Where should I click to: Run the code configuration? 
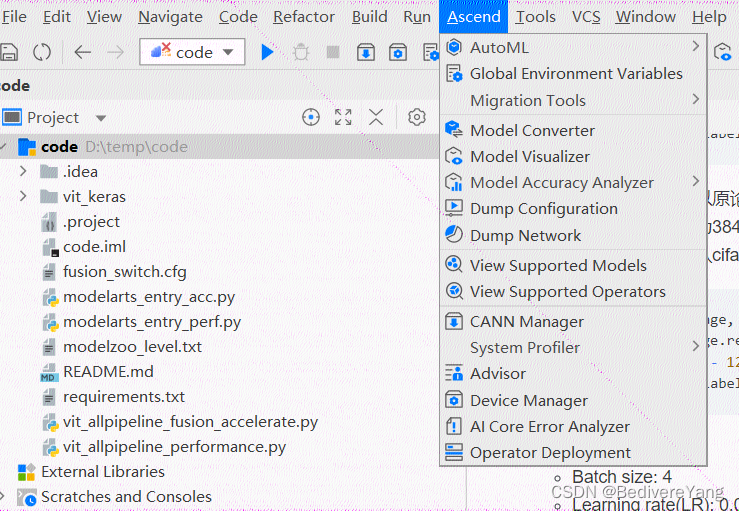click(267, 52)
